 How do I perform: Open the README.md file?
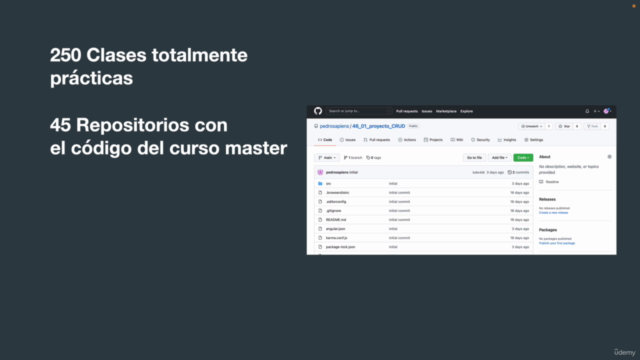coord(336,220)
